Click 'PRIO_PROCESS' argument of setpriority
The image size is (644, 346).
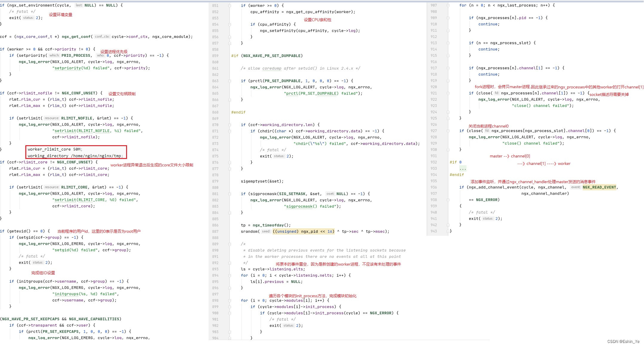[76, 56]
